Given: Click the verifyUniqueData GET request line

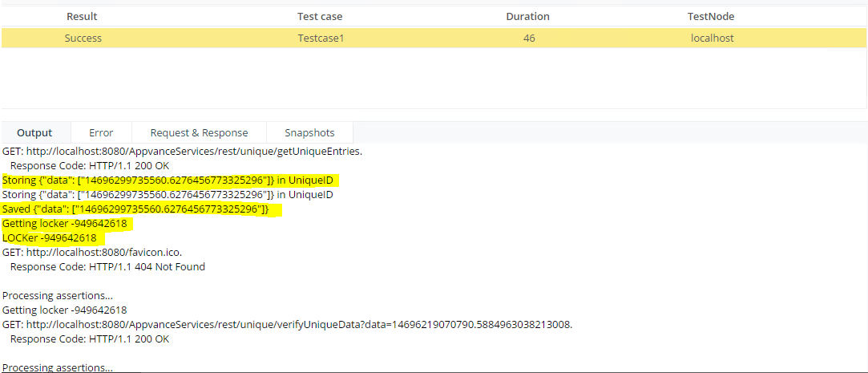Looking at the screenshot, I should coord(287,325).
